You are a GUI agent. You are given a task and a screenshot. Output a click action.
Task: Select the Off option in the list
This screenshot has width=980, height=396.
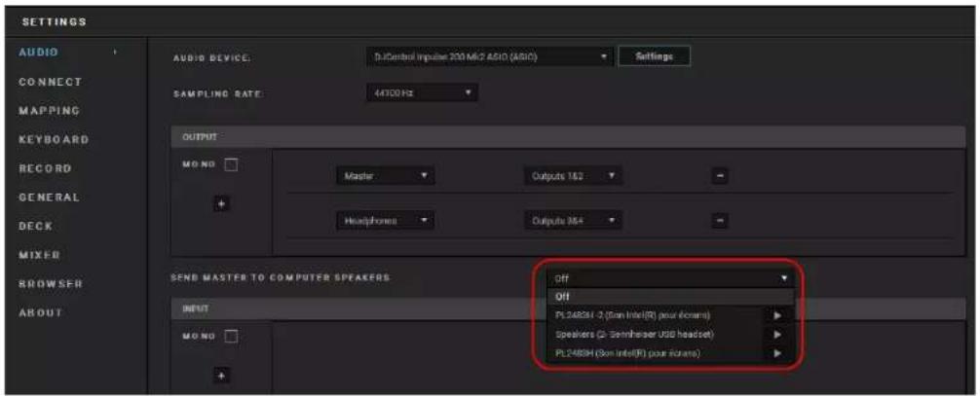click(x=670, y=298)
